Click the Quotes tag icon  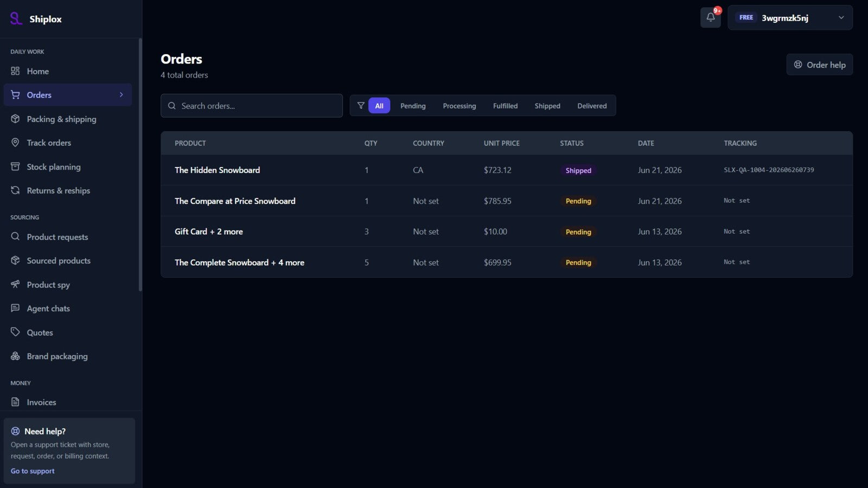coord(15,332)
